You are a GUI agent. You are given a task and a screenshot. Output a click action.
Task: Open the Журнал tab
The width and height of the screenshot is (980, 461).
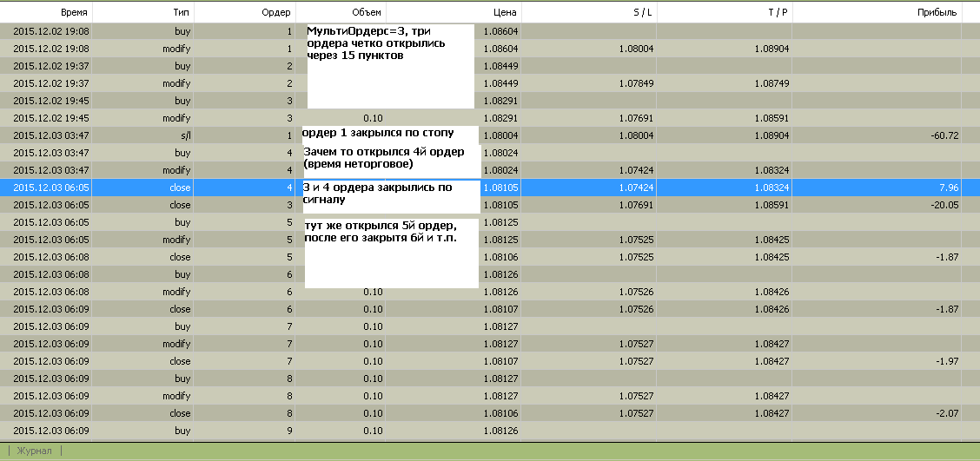coord(35,451)
